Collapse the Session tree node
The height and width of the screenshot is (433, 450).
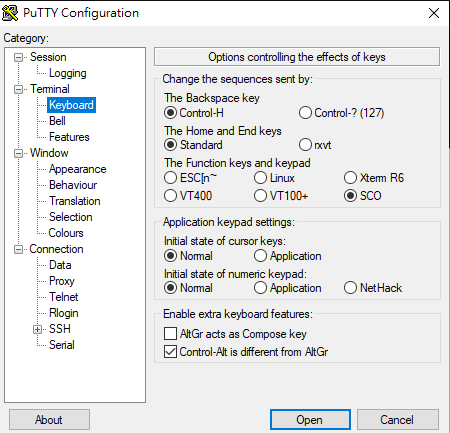click(18, 57)
